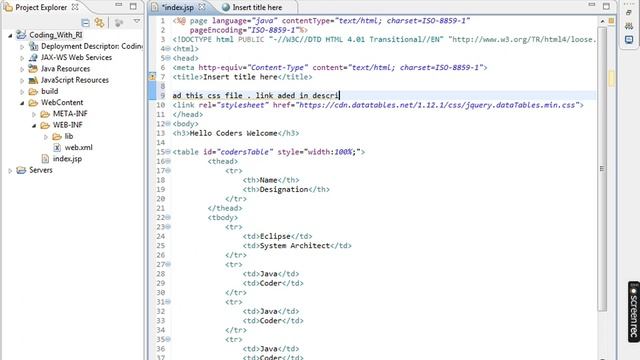Close the *index.jsp editor tab
Image resolution: width=640 pixels, height=360 pixels.
(x=202, y=7)
